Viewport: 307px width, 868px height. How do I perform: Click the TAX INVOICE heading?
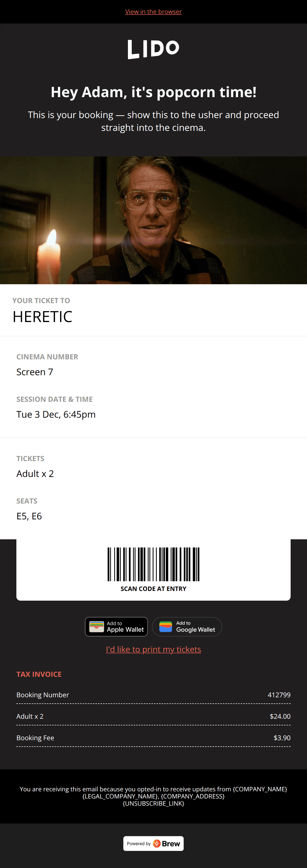point(39,674)
